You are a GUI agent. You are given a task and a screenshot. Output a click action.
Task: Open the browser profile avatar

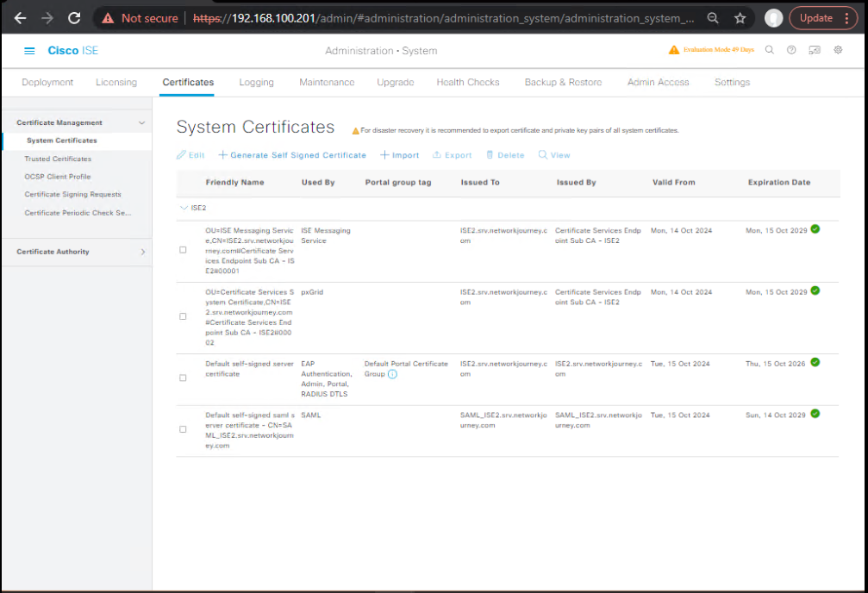[x=773, y=18]
